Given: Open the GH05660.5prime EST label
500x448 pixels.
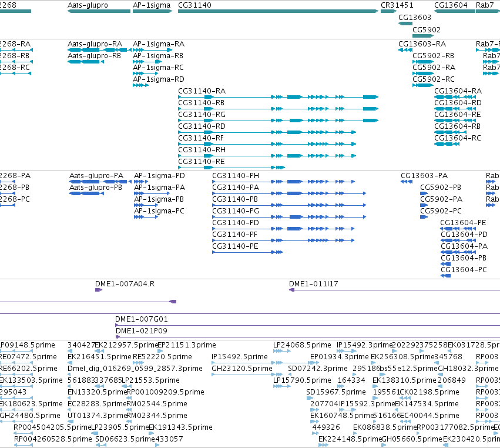Looking at the screenshot, I should click(x=412, y=439).
